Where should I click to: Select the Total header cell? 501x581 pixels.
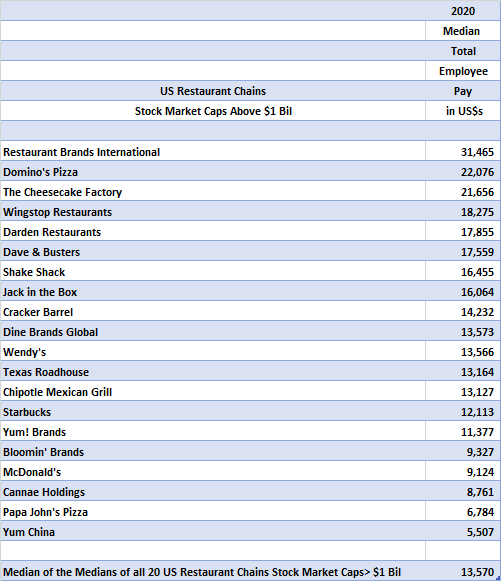click(x=462, y=51)
